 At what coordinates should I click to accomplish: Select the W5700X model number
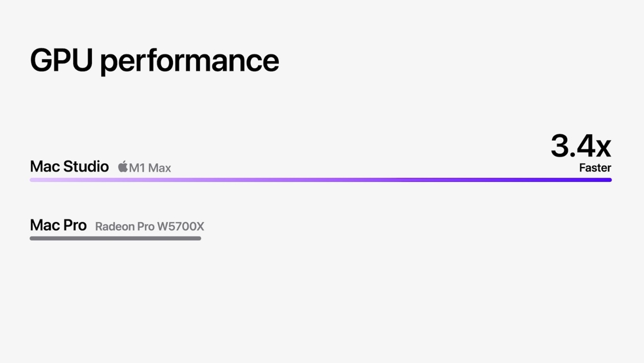(181, 226)
